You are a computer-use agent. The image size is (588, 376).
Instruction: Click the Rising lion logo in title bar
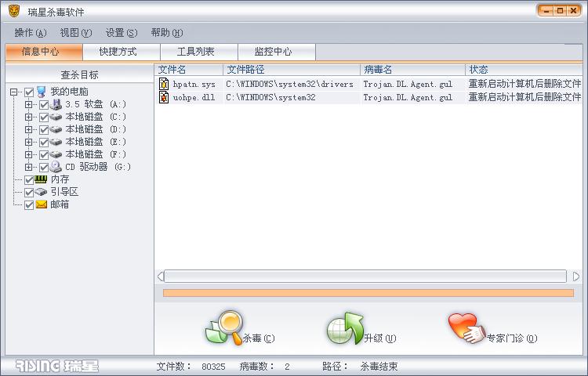click(14, 11)
